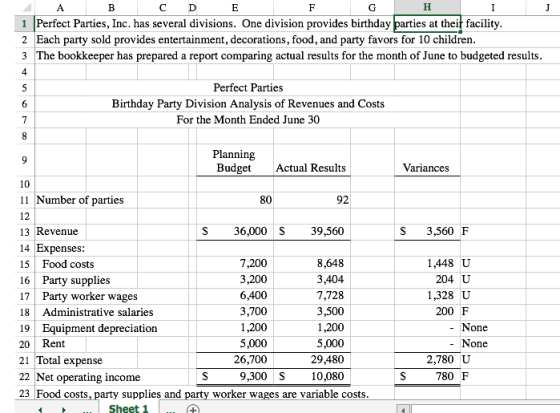Click the 'Planning Budget' column heading
Viewport: 560px width, 413px height.
click(x=234, y=161)
